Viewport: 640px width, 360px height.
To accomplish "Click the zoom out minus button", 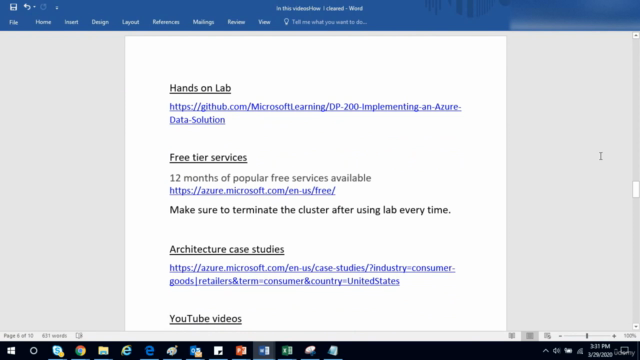I will click(x=560, y=336).
